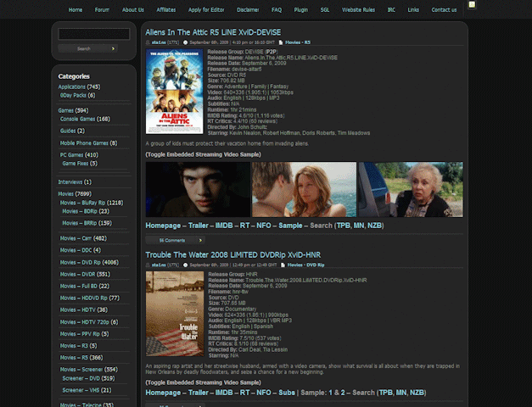Open Affiliates in navigation bar
532x407 pixels.
[x=166, y=10]
